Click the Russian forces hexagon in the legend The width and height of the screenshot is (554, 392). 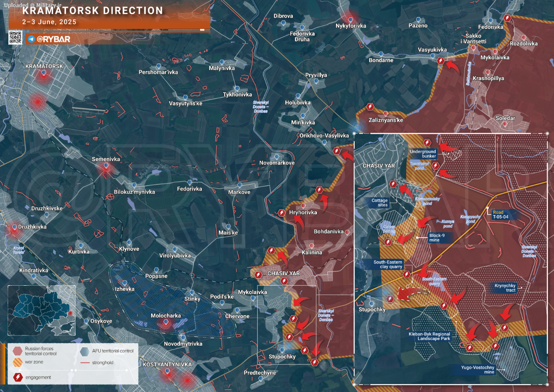click(17, 351)
